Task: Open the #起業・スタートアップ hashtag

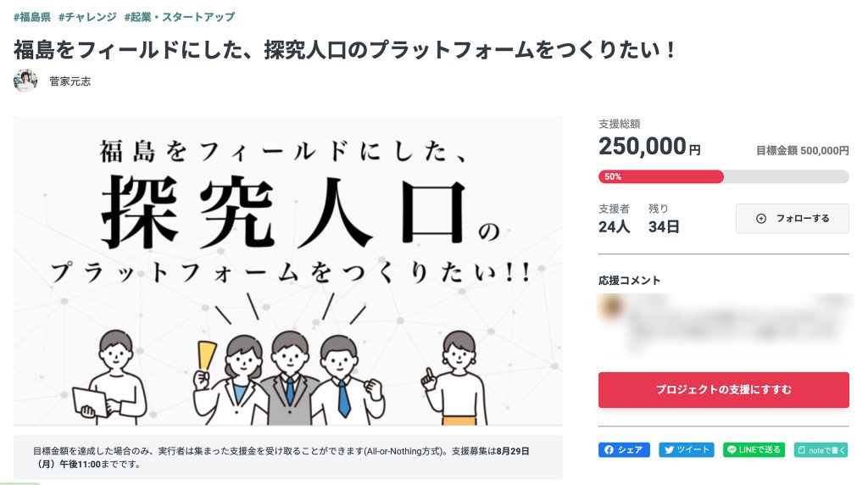Action: pyautogui.click(x=180, y=17)
